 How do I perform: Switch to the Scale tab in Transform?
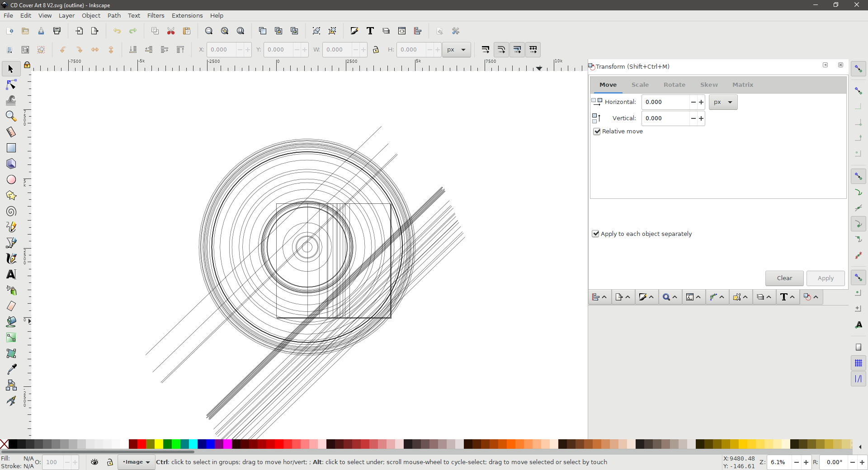pos(640,85)
